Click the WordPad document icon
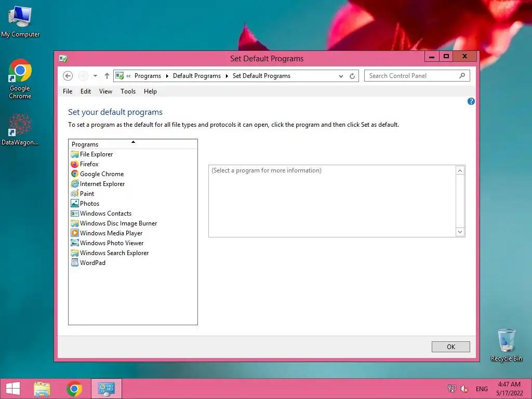The image size is (532, 399). (x=75, y=262)
